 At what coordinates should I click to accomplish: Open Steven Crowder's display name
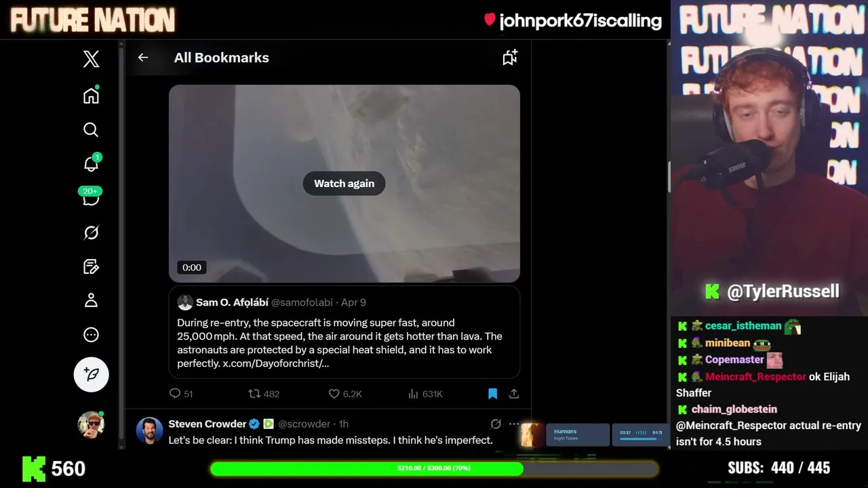coord(207,424)
